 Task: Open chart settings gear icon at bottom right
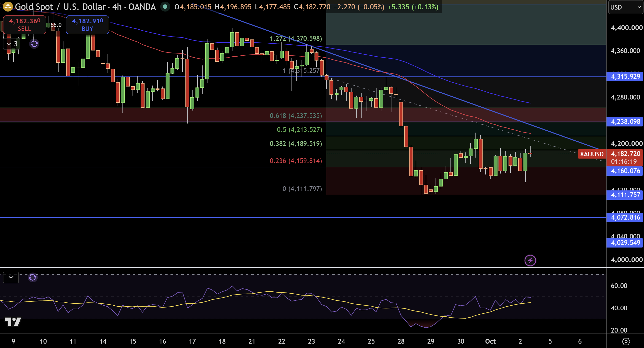coord(626,341)
